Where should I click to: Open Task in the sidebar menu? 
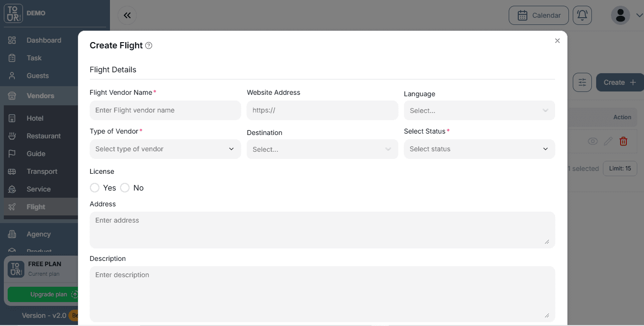34,58
